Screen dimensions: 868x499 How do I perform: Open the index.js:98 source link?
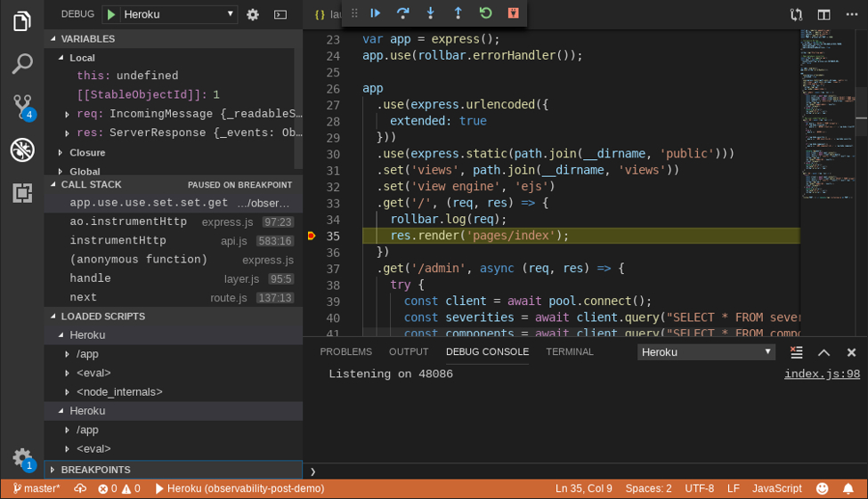click(x=821, y=374)
